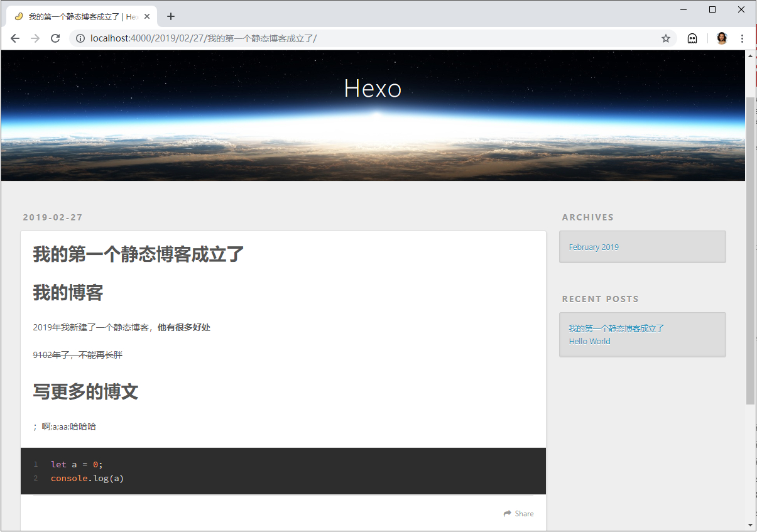This screenshot has height=532, width=757.
Task: Click the page vertical scrollbar thumb
Action: (x=751, y=251)
